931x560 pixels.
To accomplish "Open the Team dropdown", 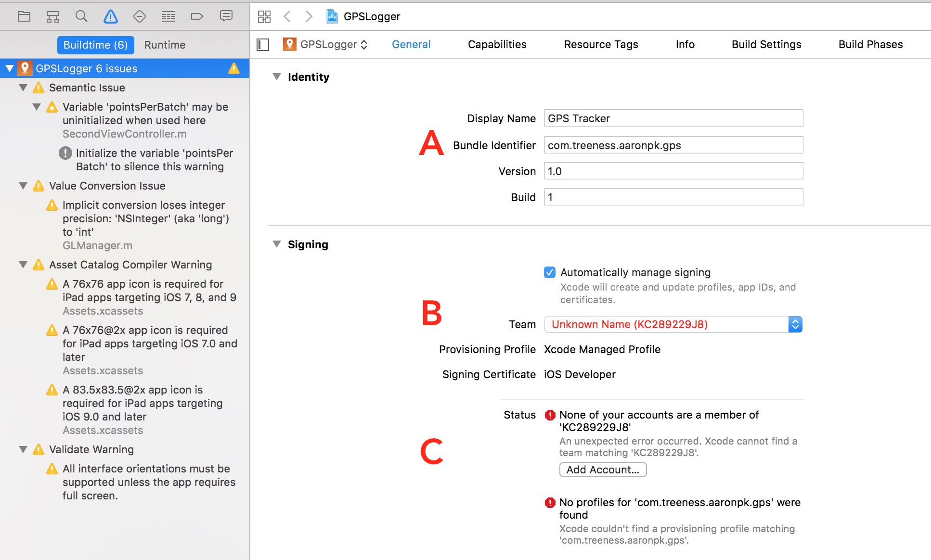I will 673,324.
